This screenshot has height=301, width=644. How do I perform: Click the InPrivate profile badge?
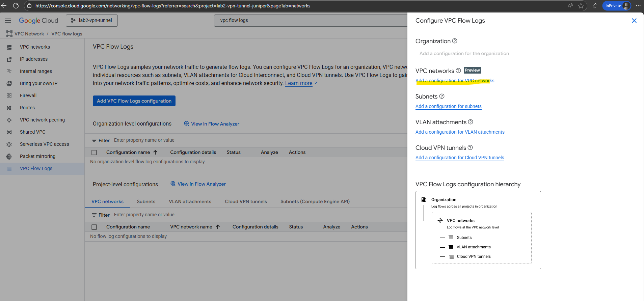pos(617,6)
